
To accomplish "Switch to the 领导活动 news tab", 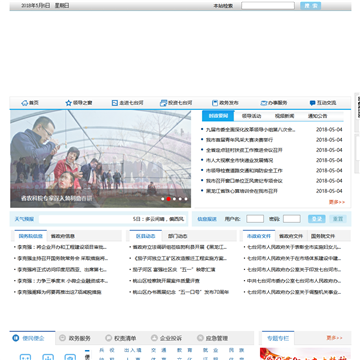I will [251, 116].
